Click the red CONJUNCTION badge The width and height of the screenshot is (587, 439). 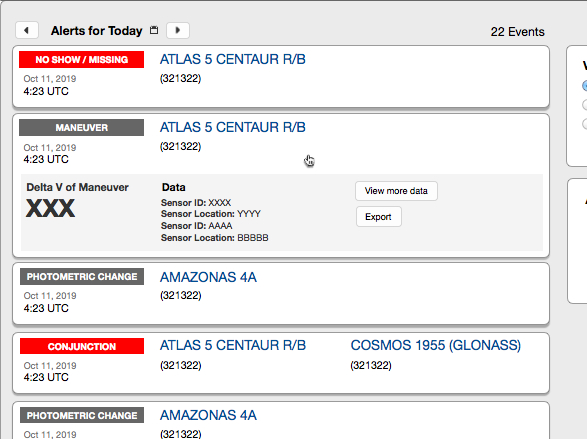click(x=82, y=346)
